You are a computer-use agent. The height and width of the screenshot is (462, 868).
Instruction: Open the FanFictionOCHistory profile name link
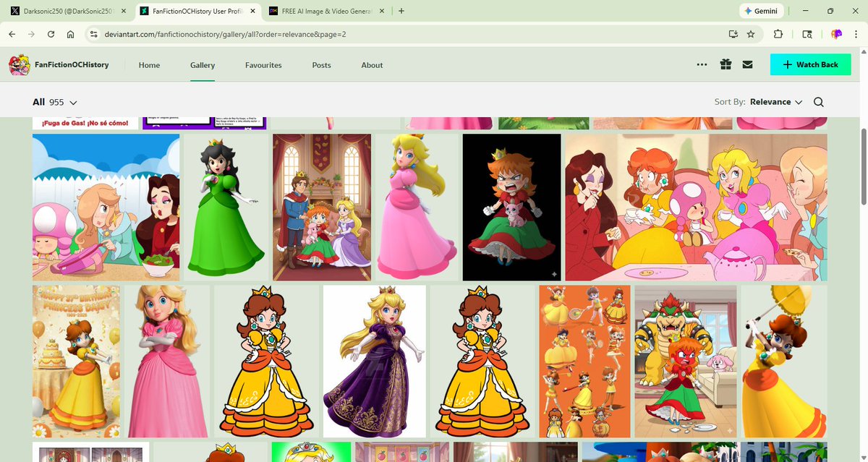(x=72, y=65)
